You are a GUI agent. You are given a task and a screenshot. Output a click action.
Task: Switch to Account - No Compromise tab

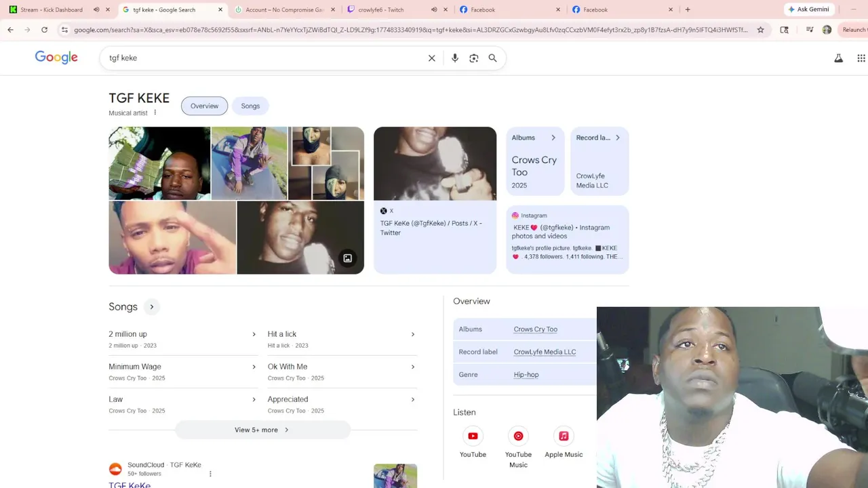[284, 9]
